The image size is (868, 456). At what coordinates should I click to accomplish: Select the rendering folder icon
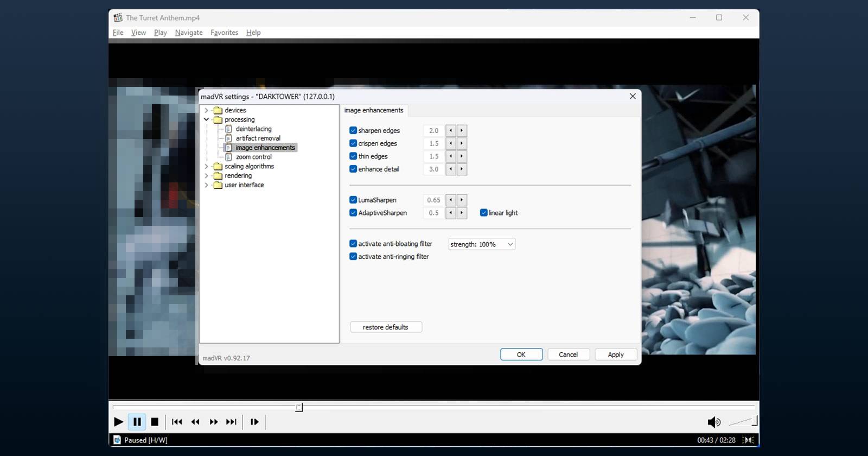tap(218, 176)
